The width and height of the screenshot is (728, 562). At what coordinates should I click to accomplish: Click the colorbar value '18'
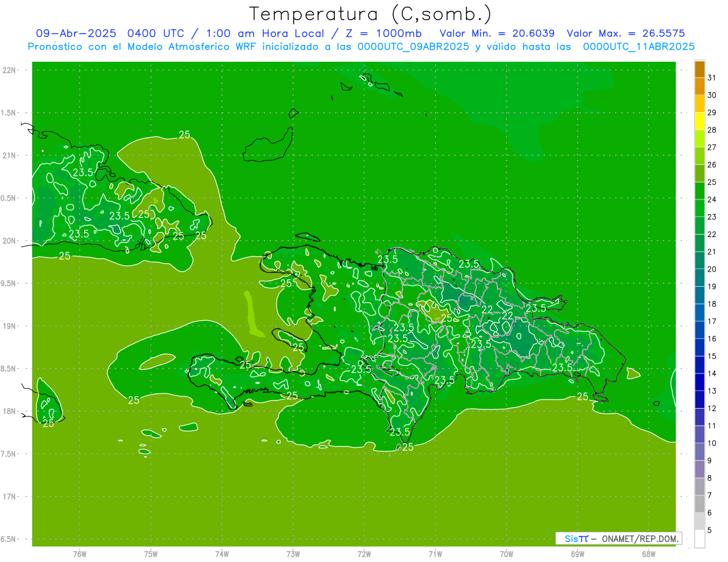point(712,304)
